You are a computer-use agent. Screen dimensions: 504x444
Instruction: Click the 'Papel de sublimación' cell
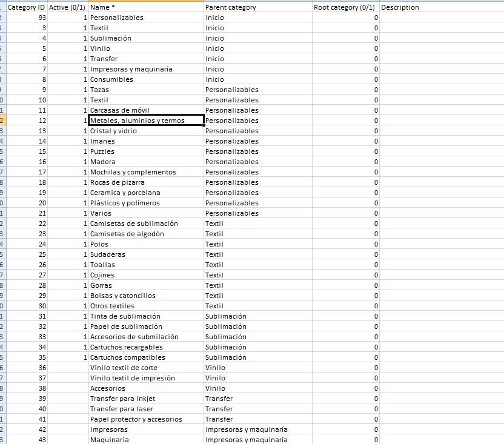click(x=146, y=326)
